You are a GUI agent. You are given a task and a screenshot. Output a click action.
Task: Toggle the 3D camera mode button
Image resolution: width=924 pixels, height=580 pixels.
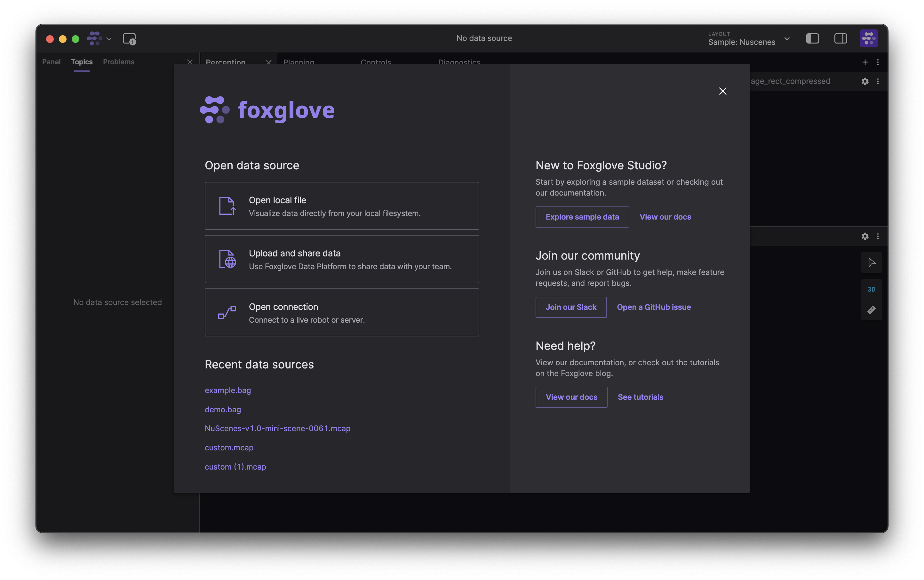(x=872, y=289)
